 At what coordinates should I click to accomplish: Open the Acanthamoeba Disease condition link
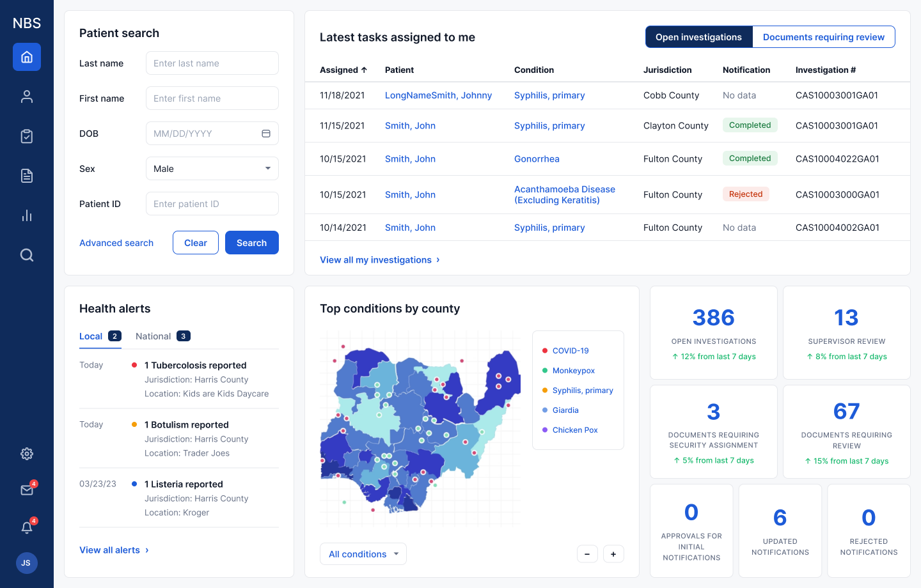(565, 195)
